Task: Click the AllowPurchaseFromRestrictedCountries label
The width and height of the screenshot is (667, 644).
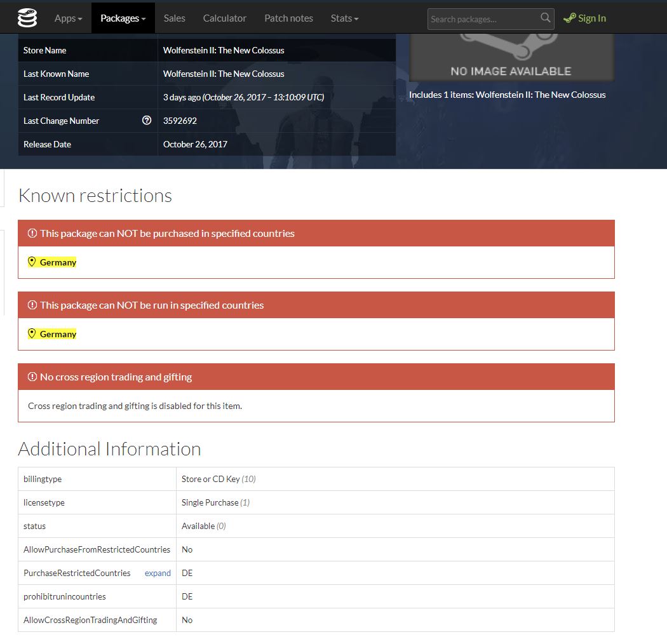Action: pyautogui.click(x=97, y=549)
